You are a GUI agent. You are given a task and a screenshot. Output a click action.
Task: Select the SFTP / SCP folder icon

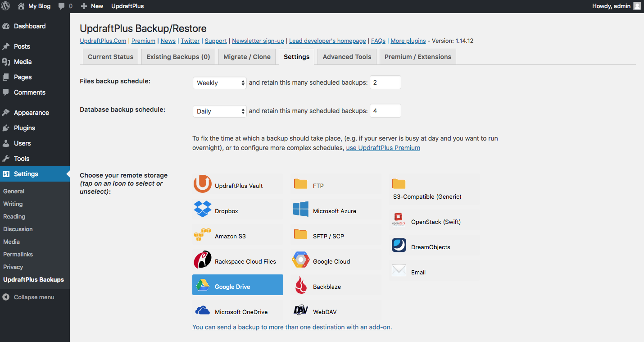tap(300, 234)
